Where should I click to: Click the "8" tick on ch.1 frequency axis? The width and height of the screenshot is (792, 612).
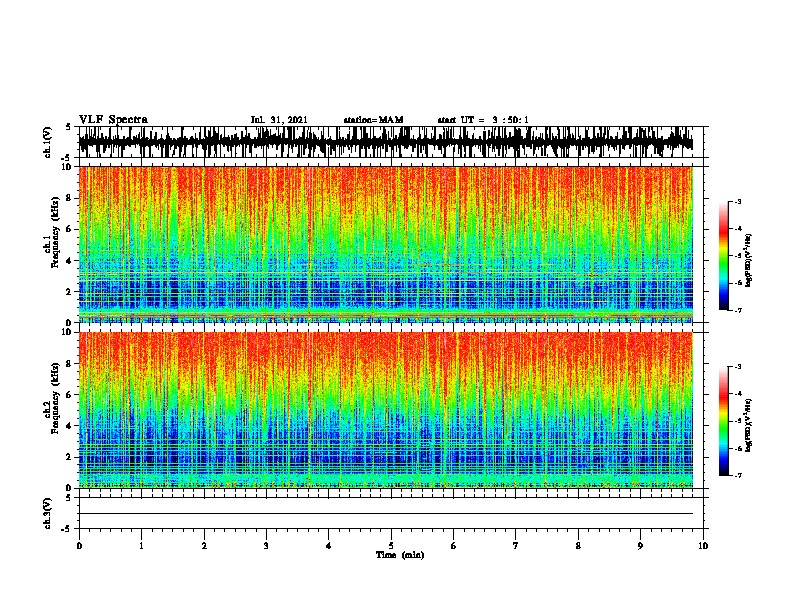click(x=70, y=198)
